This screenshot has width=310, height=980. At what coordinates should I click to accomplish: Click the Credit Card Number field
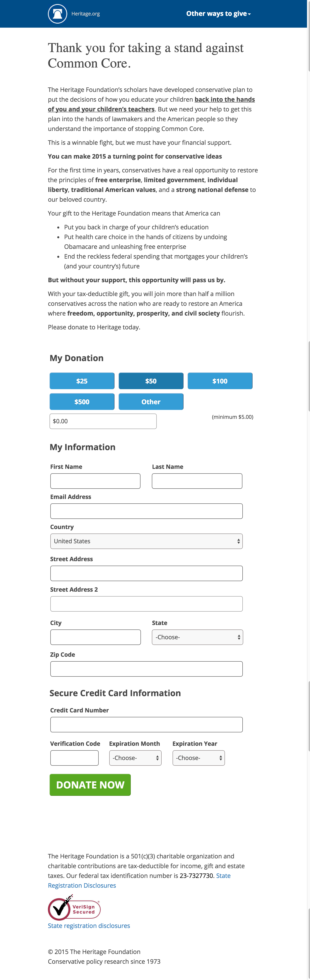click(146, 724)
